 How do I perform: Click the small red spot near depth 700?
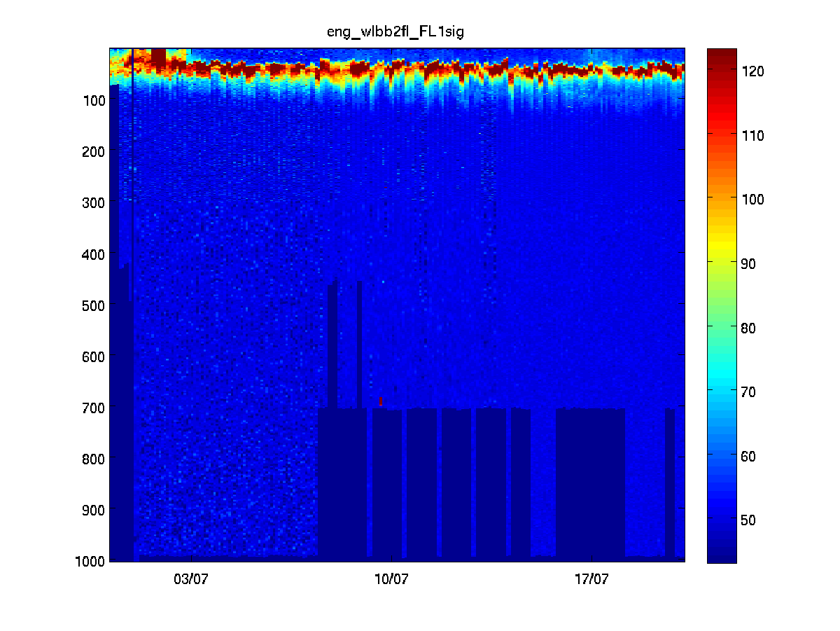[380, 401]
